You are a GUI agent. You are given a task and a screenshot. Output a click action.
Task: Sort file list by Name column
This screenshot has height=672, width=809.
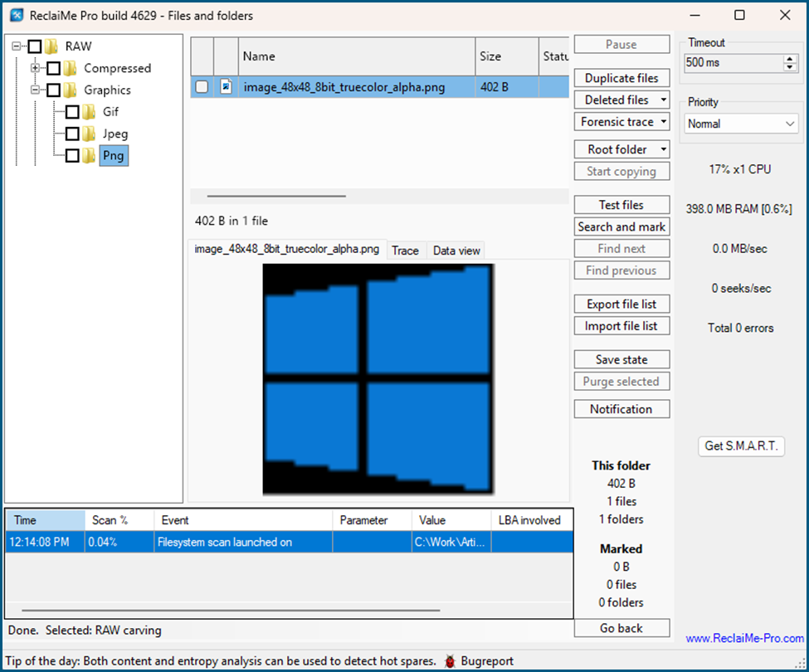[357, 56]
